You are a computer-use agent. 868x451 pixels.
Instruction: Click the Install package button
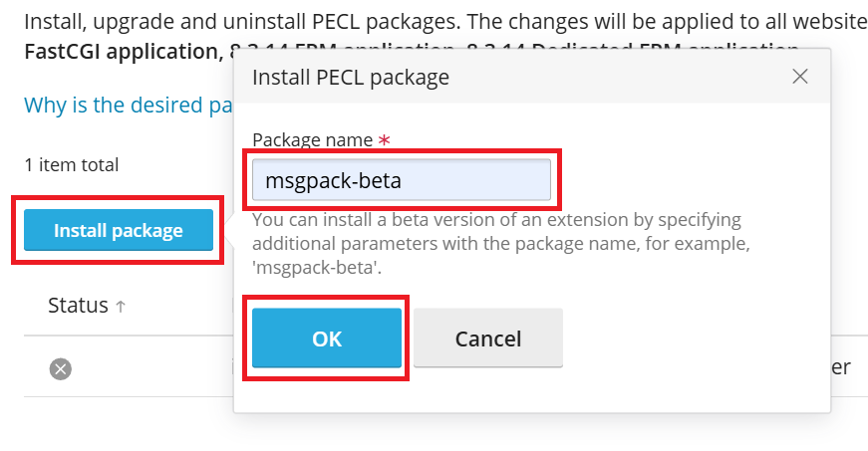click(119, 231)
